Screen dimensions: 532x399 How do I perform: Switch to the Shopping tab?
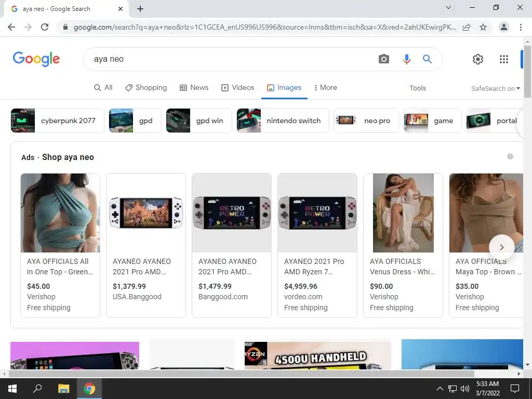[146, 87]
